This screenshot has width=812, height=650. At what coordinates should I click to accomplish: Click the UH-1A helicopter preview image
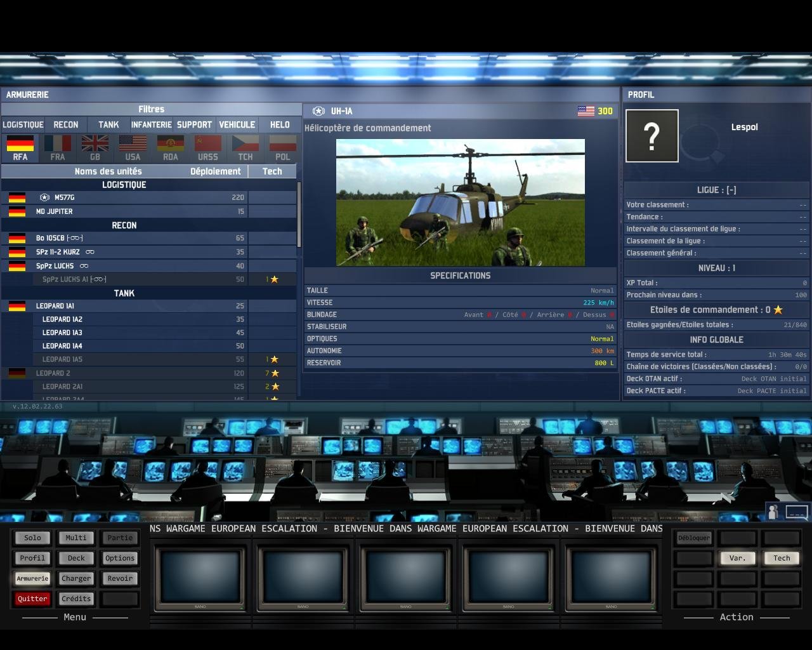[460, 202]
